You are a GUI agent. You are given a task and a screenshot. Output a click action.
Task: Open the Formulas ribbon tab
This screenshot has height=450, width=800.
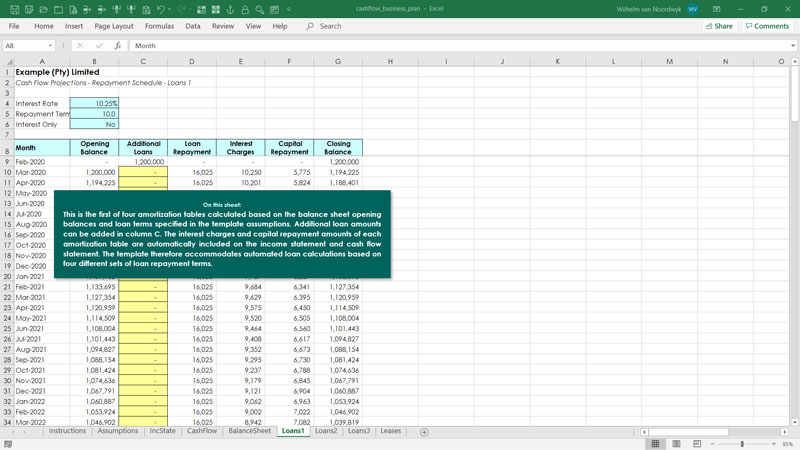coord(159,26)
